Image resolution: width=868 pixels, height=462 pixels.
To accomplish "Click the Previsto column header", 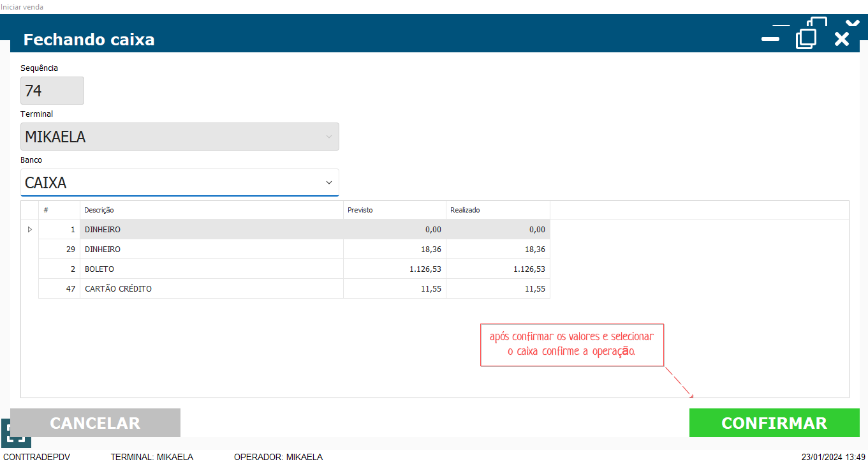I will click(395, 210).
